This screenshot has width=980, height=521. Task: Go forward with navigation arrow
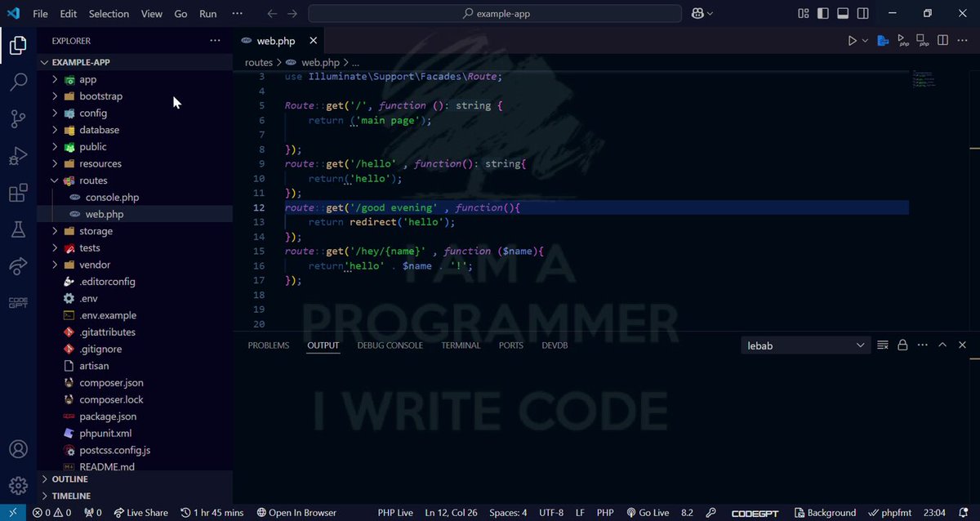pyautogui.click(x=292, y=14)
